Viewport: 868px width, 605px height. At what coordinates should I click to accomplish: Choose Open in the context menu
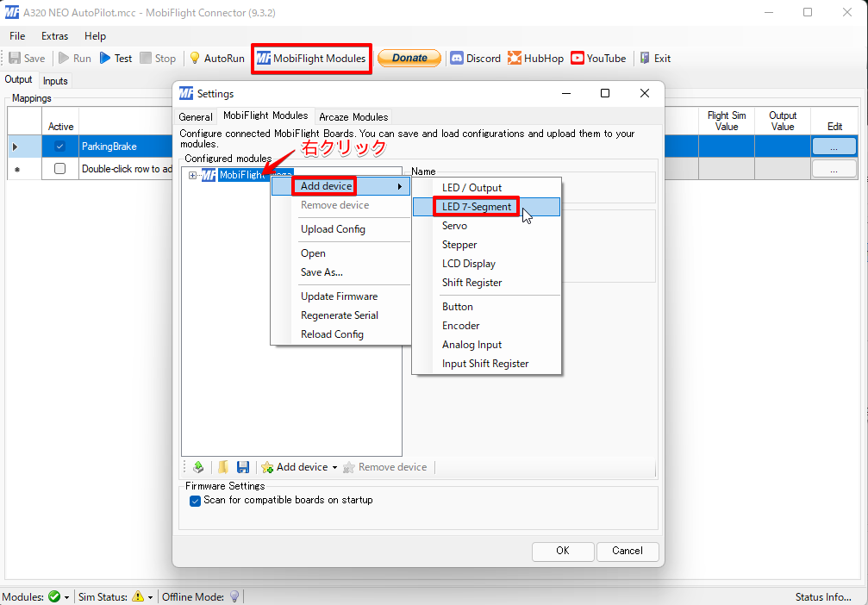click(x=313, y=253)
